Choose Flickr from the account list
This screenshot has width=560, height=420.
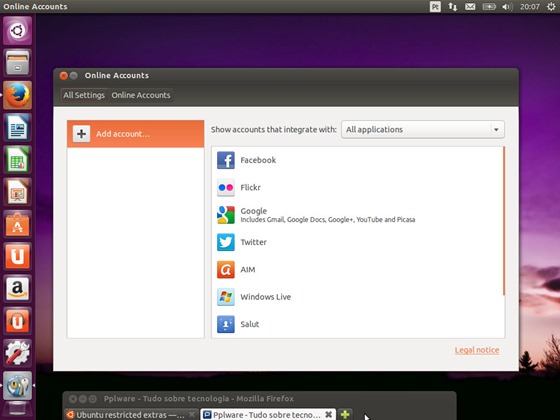click(357, 188)
